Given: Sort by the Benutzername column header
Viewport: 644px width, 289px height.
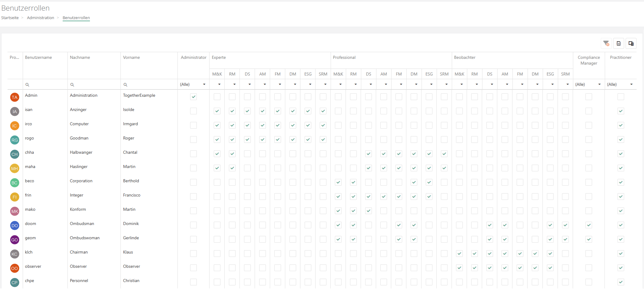Looking at the screenshot, I should coord(38,57).
